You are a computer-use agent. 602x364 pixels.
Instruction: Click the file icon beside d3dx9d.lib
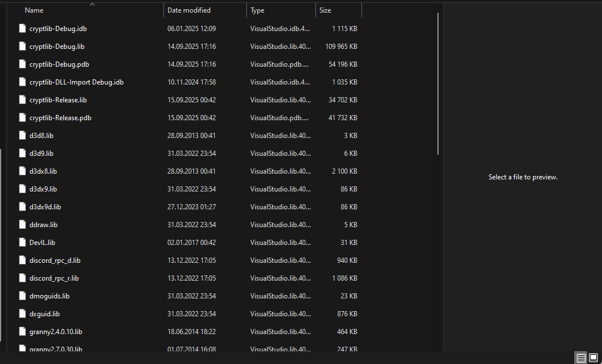point(22,206)
